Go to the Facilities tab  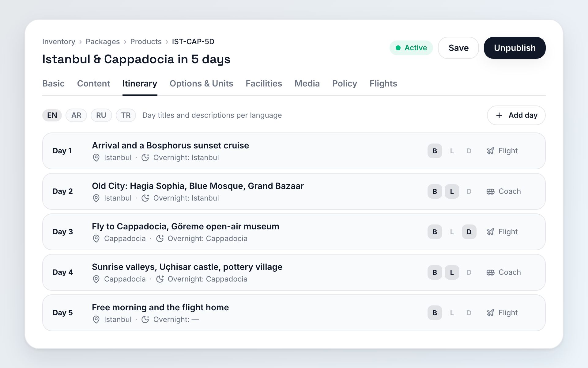[264, 83]
